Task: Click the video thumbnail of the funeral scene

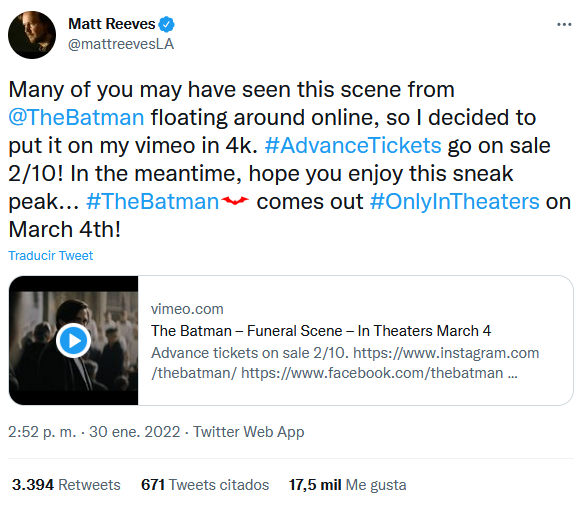Action: click(73, 340)
